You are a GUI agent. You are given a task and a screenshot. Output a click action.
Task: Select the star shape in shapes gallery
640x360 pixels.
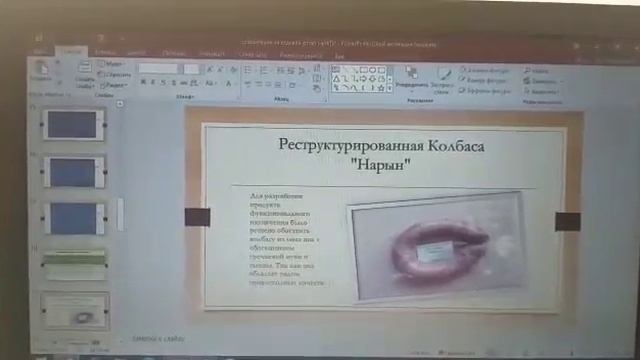(381, 88)
